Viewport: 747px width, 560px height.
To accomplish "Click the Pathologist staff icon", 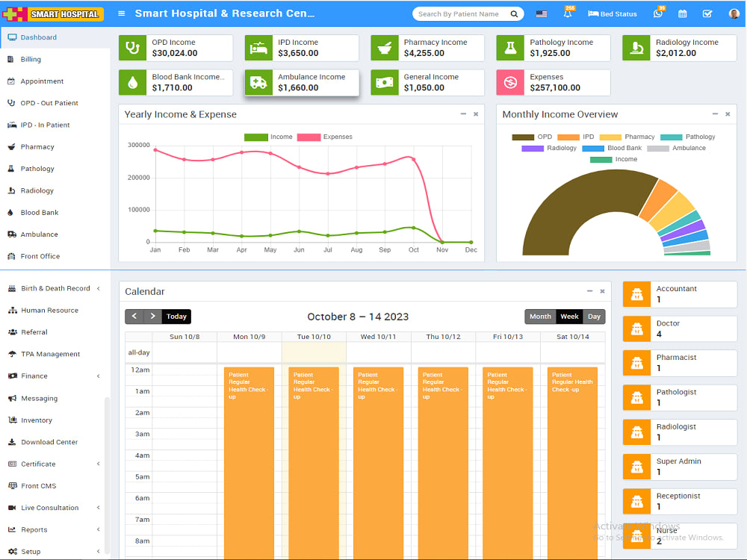I will tap(637, 398).
